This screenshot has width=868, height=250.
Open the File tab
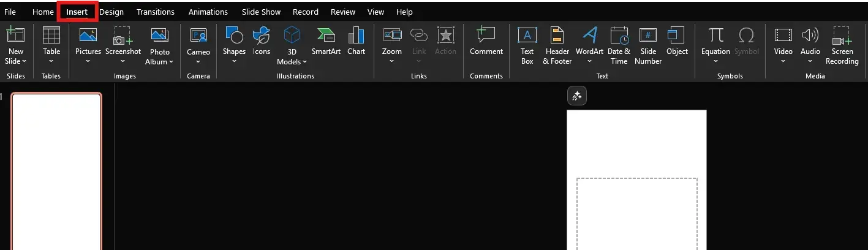click(10, 12)
